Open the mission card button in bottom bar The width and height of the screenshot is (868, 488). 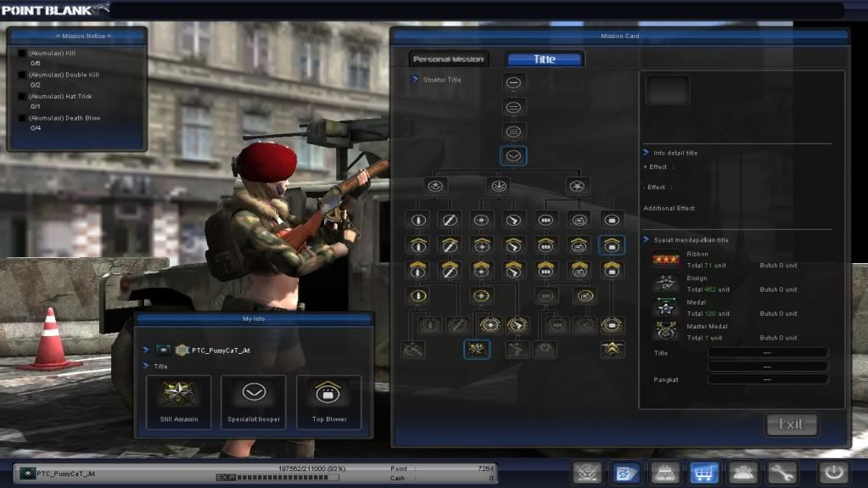click(x=626, y=473)
